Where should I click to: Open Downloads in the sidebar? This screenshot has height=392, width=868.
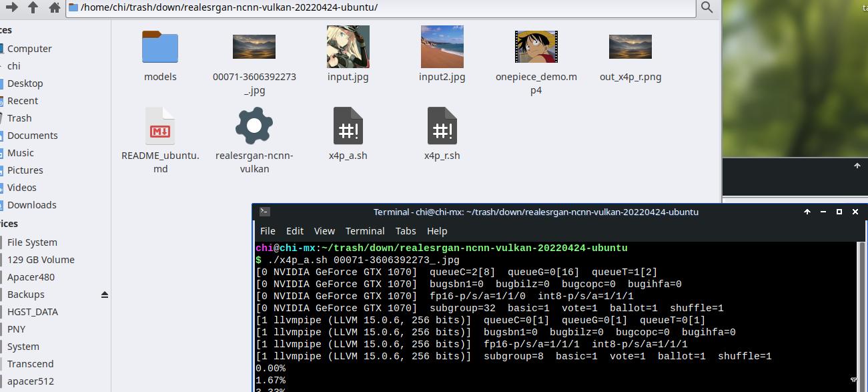(32, 205)
